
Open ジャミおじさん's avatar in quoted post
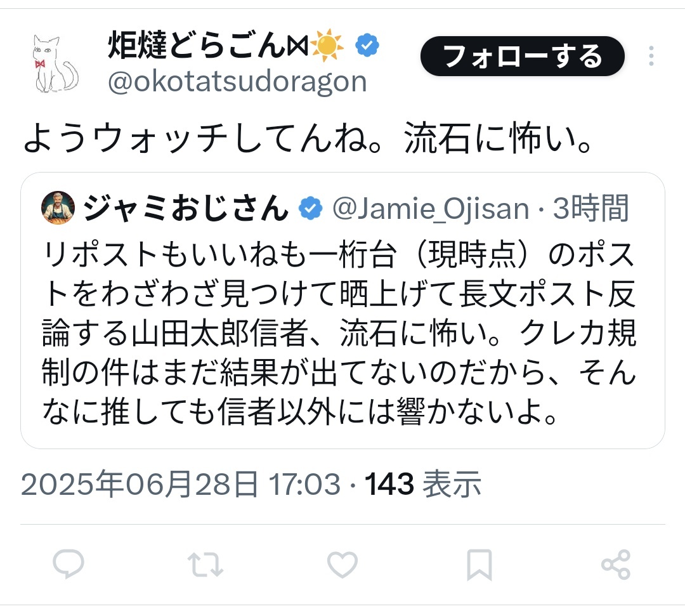click(58, 207)
